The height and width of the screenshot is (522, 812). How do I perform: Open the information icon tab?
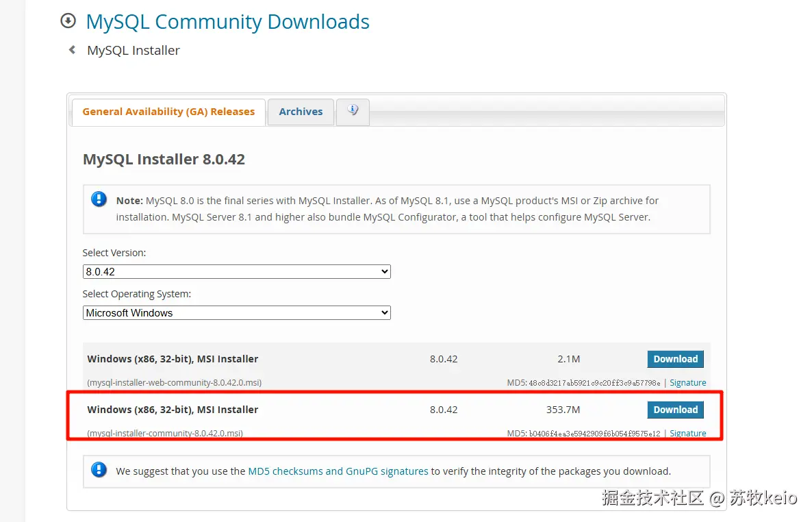tap(353, 111)
